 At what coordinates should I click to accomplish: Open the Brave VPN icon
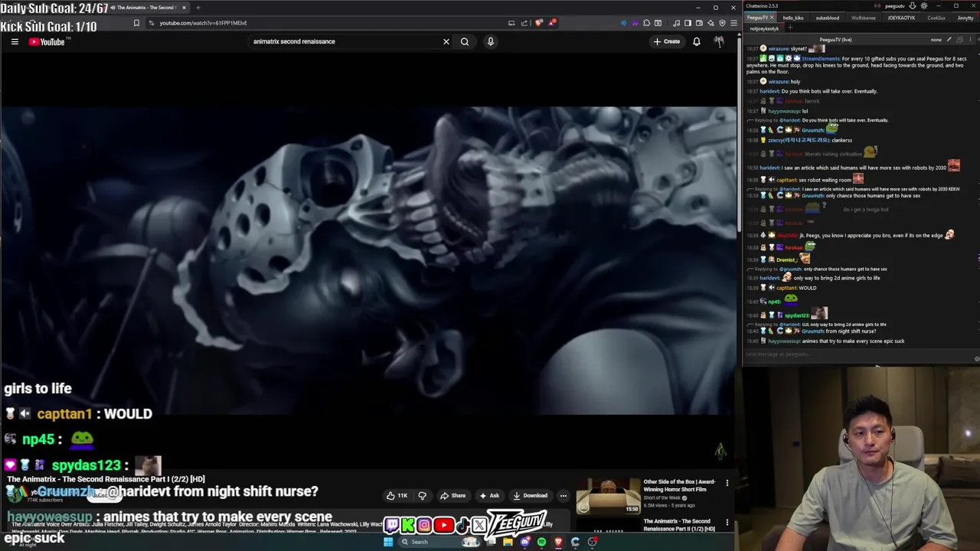pos(722,23)
